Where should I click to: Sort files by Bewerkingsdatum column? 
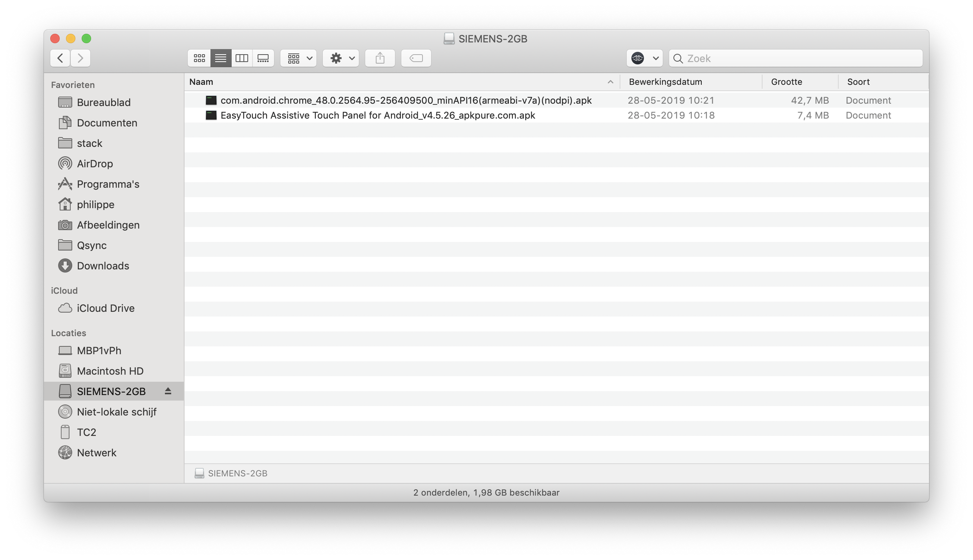click(x=665, y=82)
